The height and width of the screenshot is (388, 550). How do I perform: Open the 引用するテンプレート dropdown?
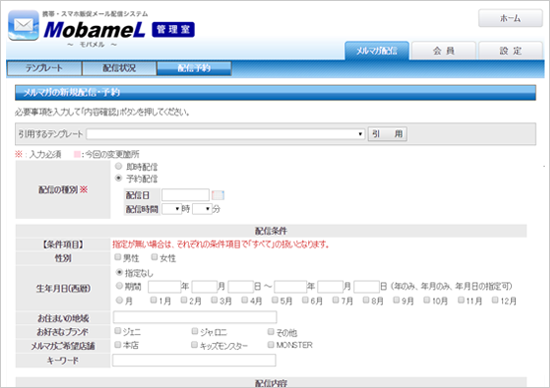pyautogui.click(x=226, y=134)
